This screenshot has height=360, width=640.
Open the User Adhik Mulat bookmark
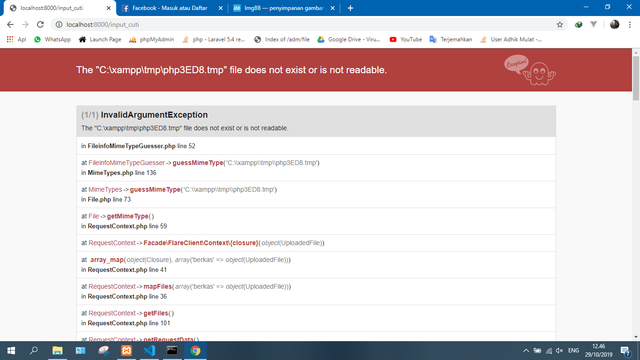click(511, 40)
